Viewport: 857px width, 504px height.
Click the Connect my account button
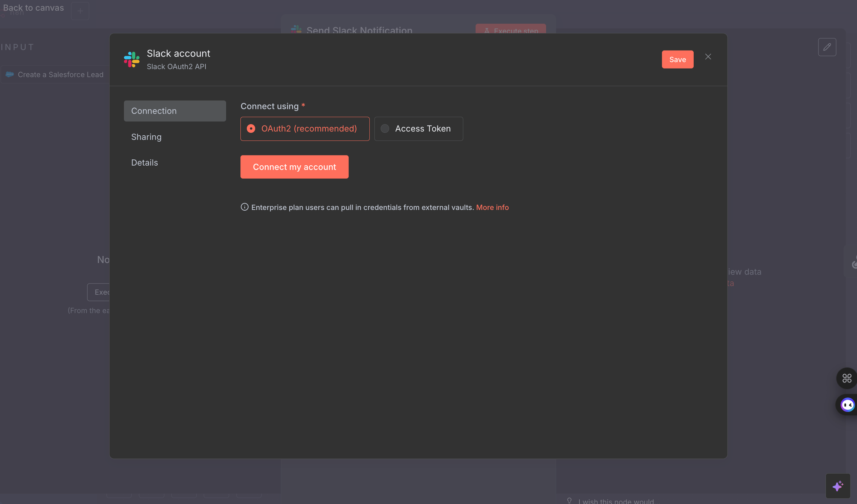coord(294,167)
